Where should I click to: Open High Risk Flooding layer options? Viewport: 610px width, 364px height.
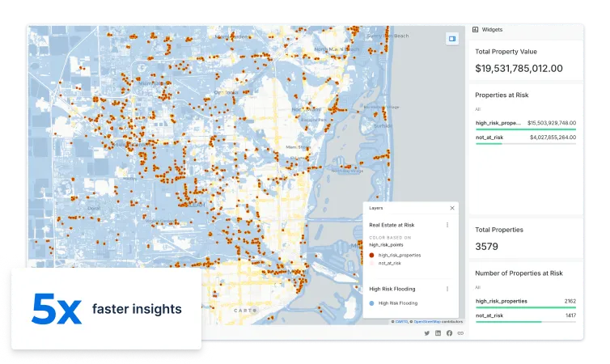(x=447, y=289)
